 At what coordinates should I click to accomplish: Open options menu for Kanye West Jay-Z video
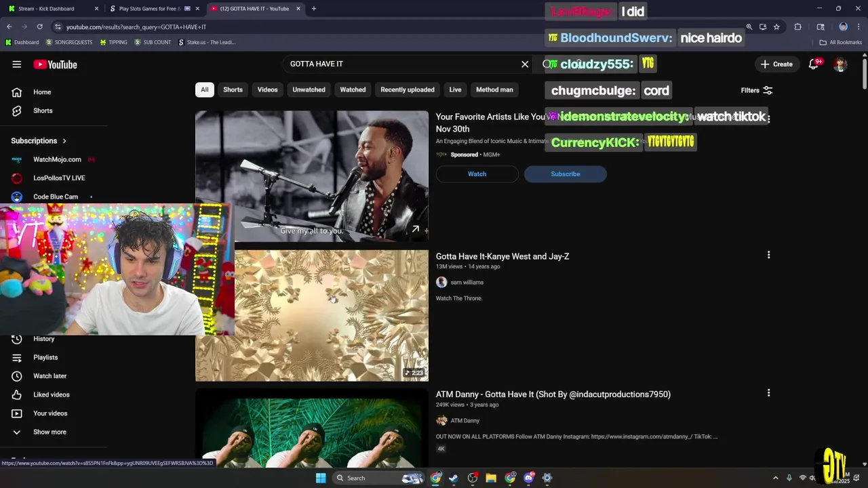768,255
